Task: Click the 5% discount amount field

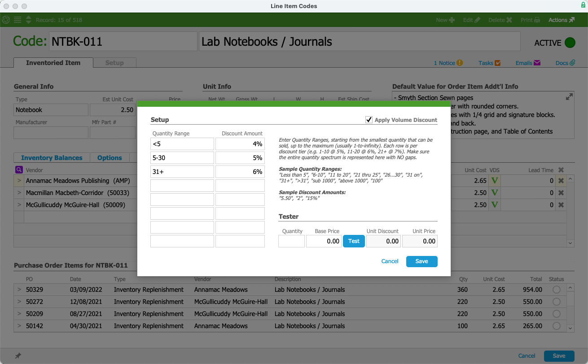Action: (240, 158)
